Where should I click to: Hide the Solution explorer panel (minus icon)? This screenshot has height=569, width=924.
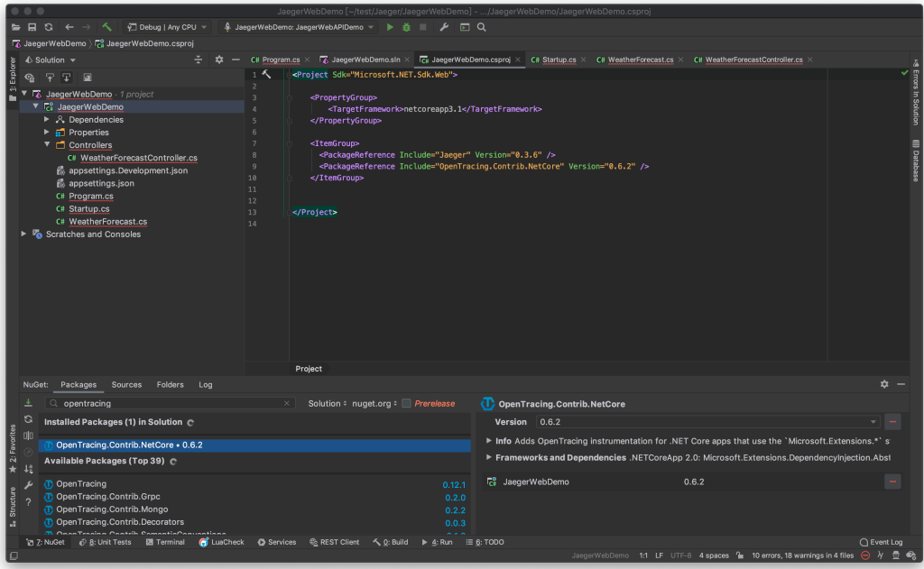click(x=236, y=60)
